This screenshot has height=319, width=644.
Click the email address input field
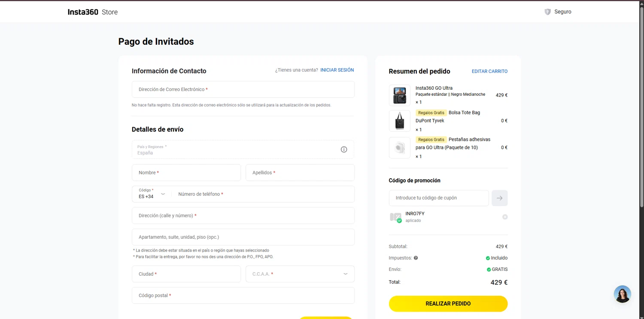pyautogui.click(x=243, y=89)
